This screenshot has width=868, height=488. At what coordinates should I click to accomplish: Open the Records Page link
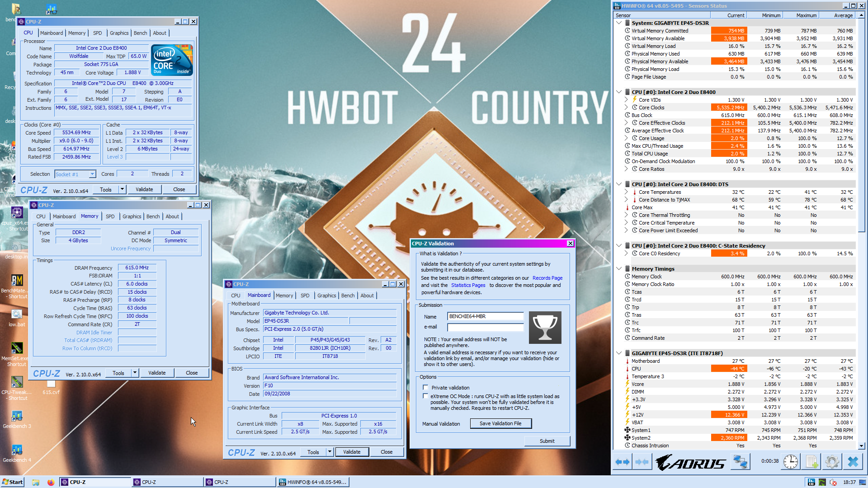click(547, 278)
